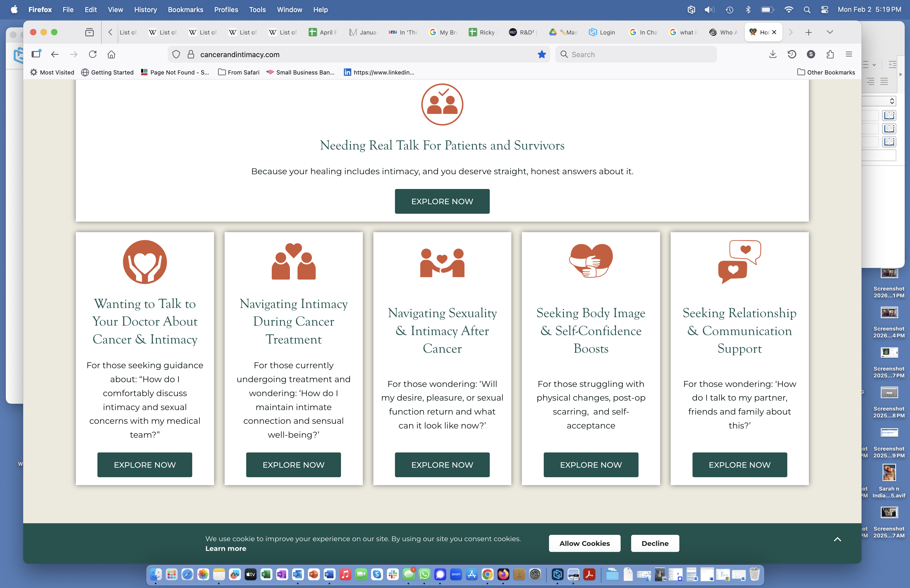Open the Other Bookmarks folder
This screenshot has height=588, width=910.
tap(826, 72)
